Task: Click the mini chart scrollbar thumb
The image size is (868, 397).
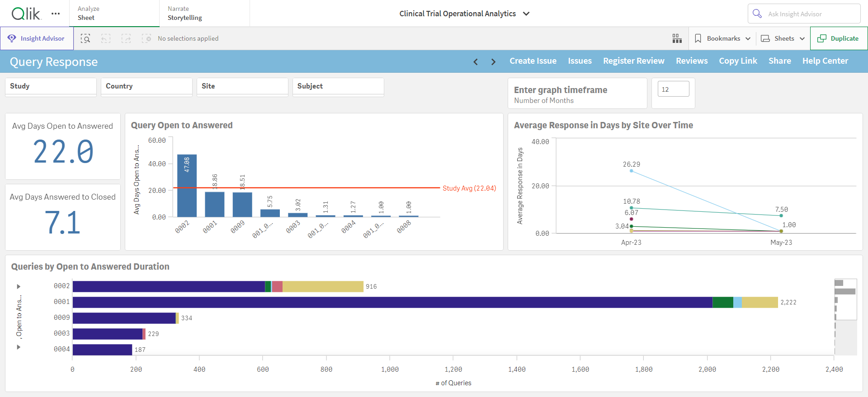Action: coord(845,299)
